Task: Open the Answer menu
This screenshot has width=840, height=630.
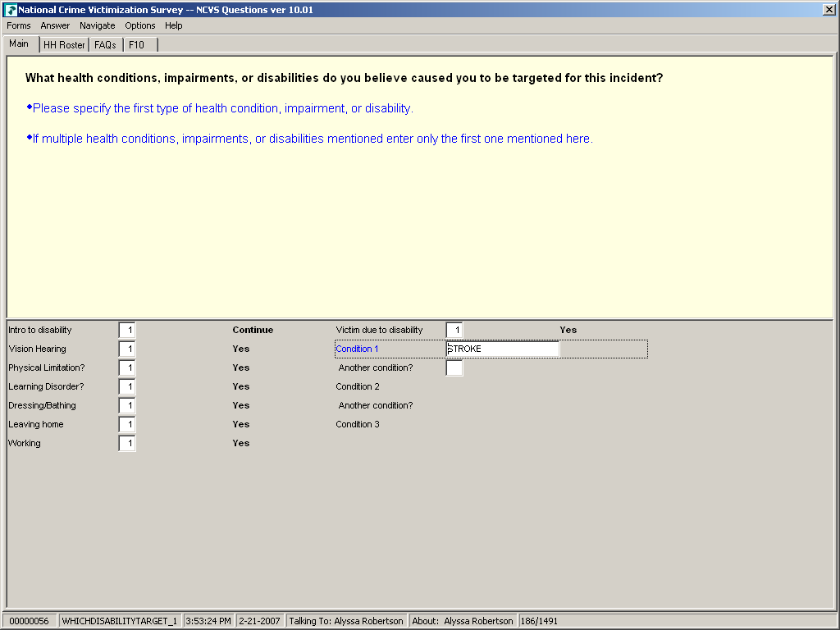Action: click(x=55, y=25)
